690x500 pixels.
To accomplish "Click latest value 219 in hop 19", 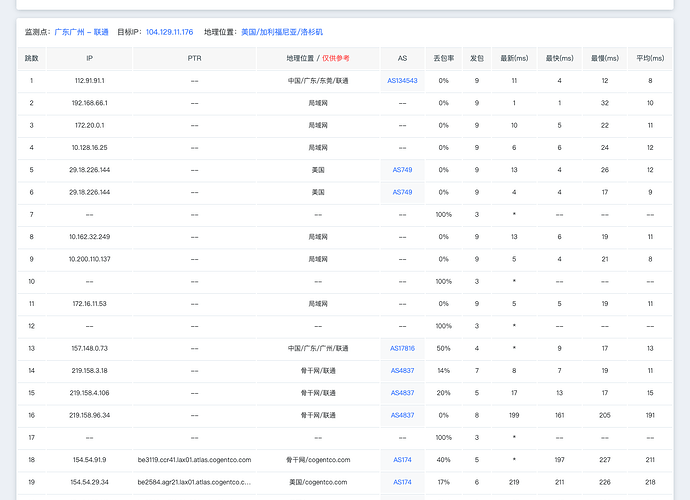I will tap(514, 482).
